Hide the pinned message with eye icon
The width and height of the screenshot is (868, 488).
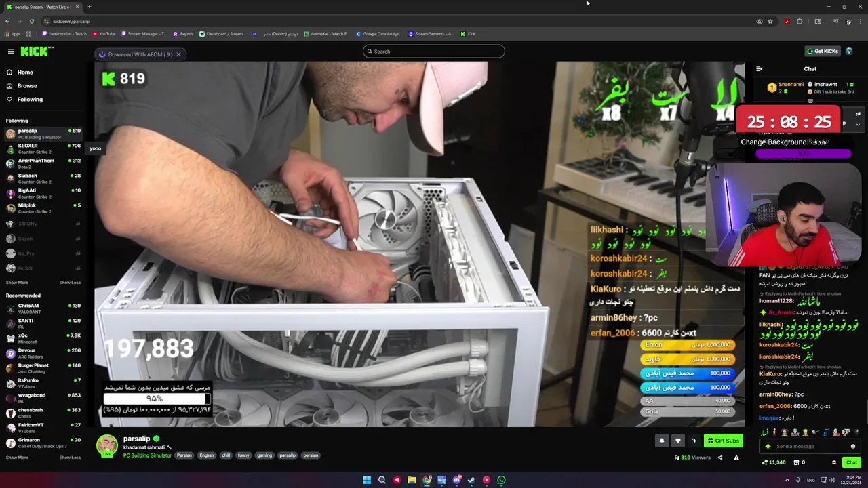click(x=858, y=114)
